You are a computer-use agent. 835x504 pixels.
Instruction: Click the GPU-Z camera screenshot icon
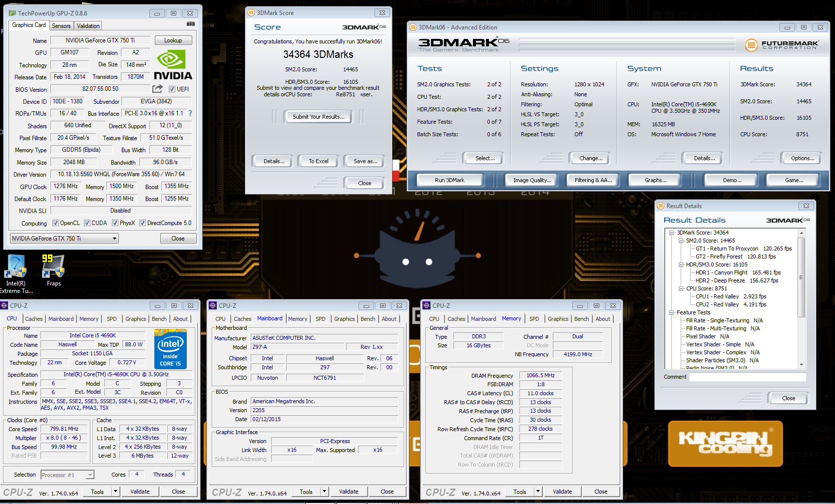[191, 23]
